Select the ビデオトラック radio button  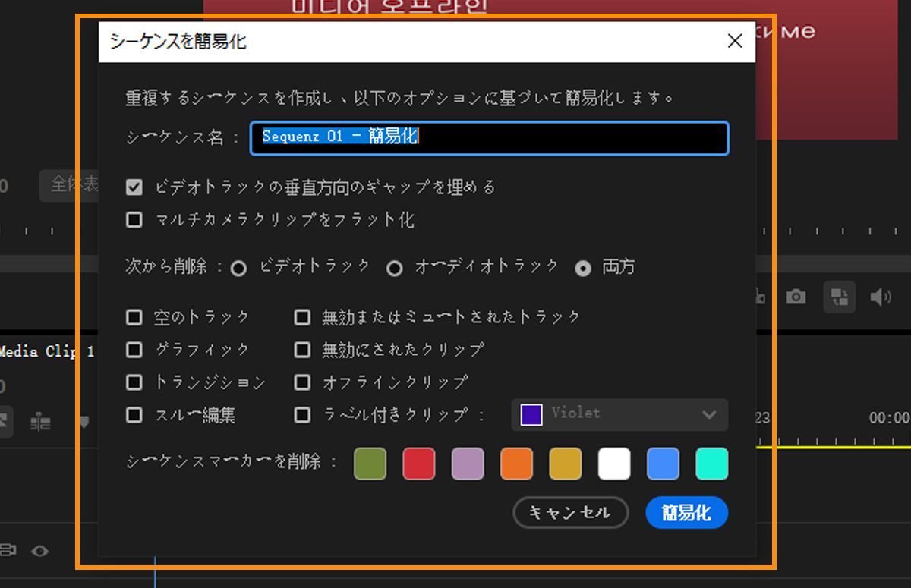coord(238,269)
